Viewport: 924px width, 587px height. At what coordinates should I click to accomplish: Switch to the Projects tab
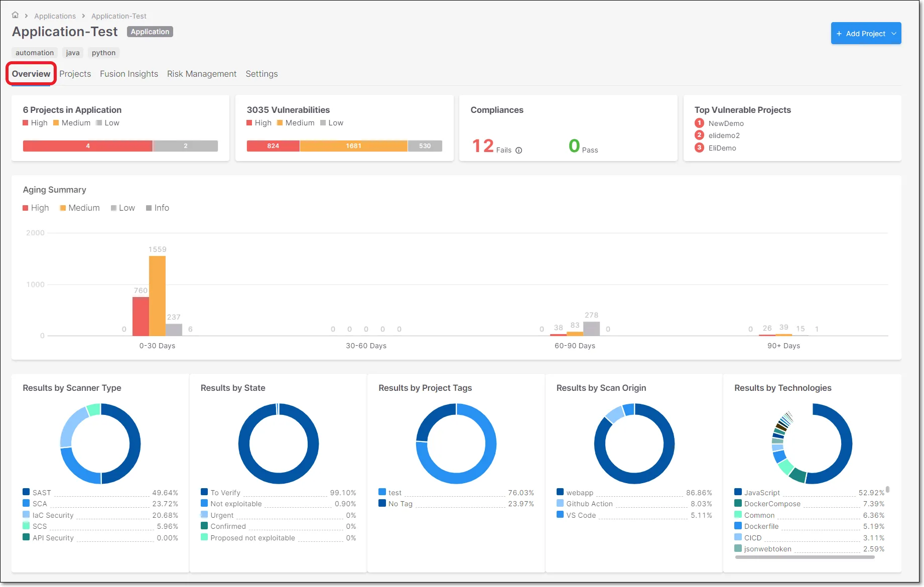(75, 74)
